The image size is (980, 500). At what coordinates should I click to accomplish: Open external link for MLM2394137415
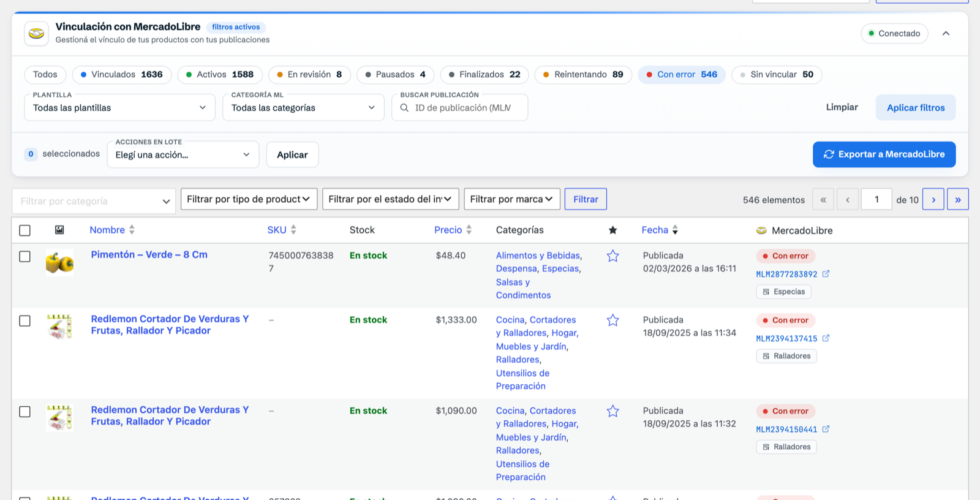pos(826,338)
